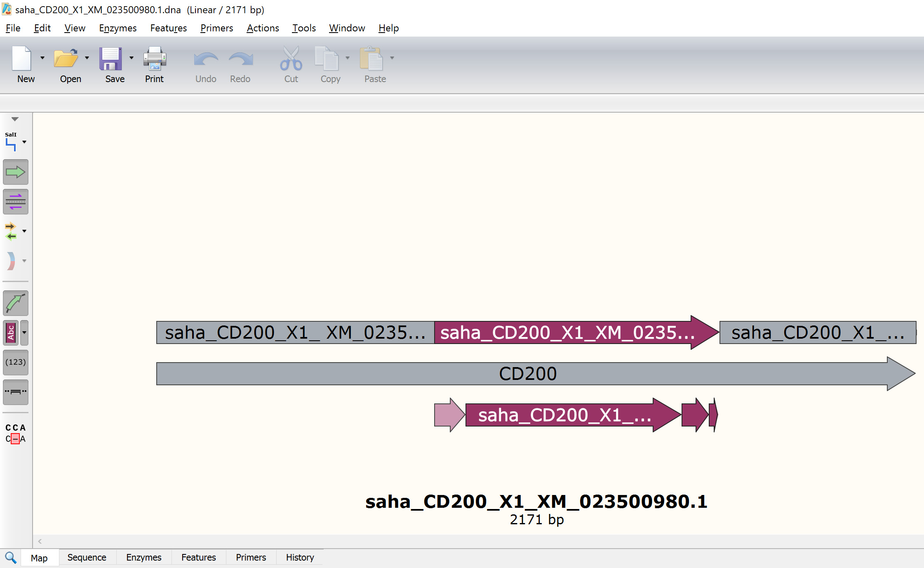Click the Redo arrow icon
Screen dimensions: 924x568
point(241,60)
